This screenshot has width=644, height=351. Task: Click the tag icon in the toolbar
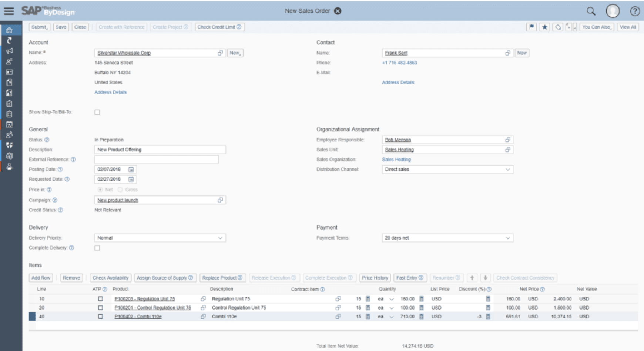557,27
